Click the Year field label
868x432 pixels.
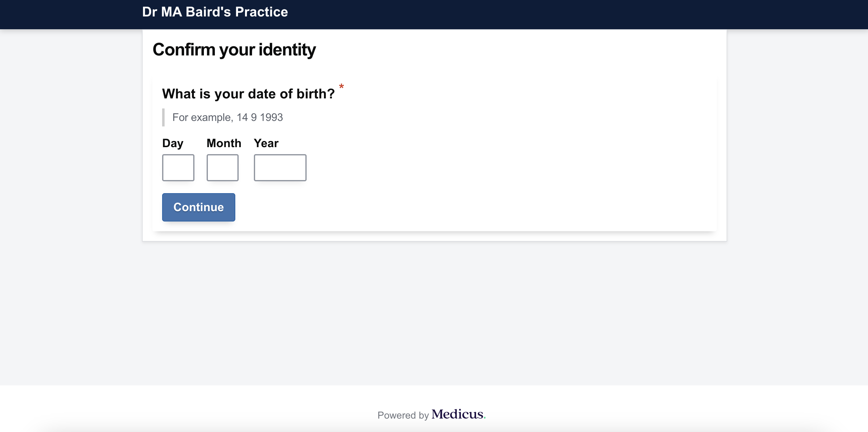tap(266, 143)
